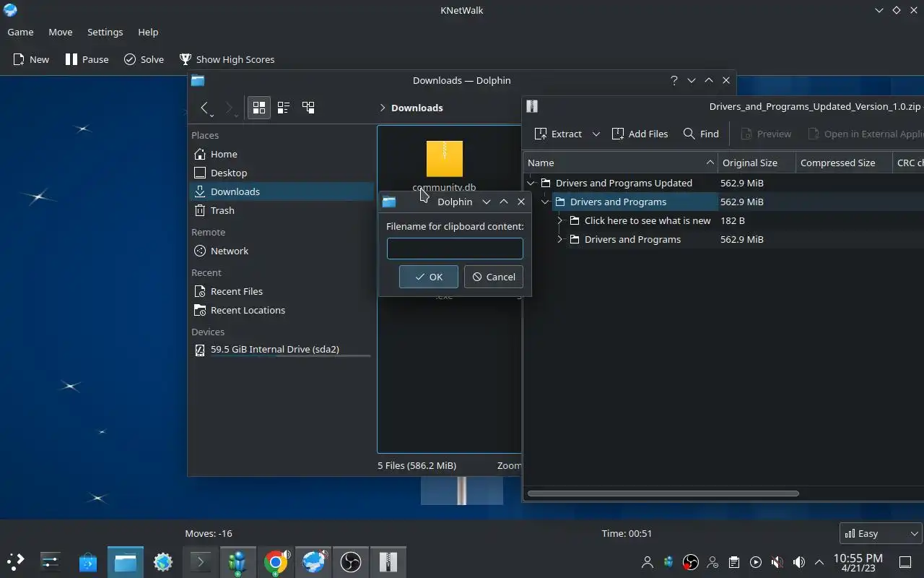Open Network under Remote

pos(282,251)
